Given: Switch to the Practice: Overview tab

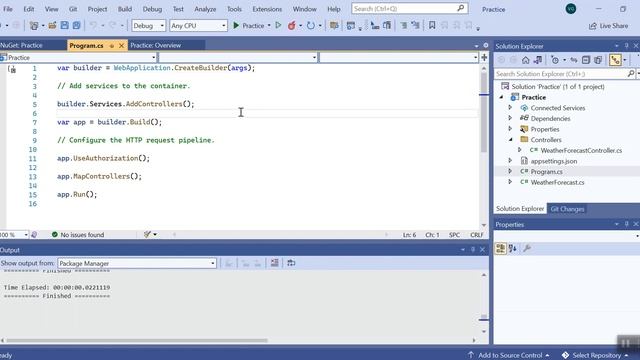Looking at the screenshot, I should [156, 45].
